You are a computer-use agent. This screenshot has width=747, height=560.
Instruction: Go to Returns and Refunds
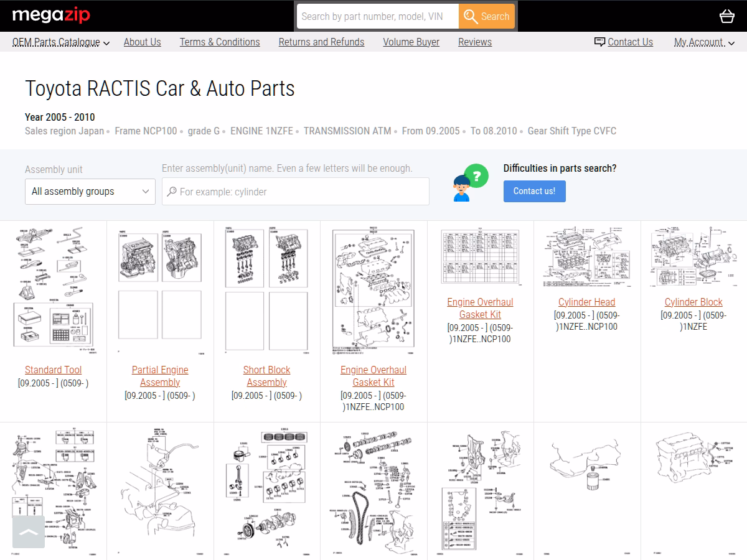pos(321,42)
